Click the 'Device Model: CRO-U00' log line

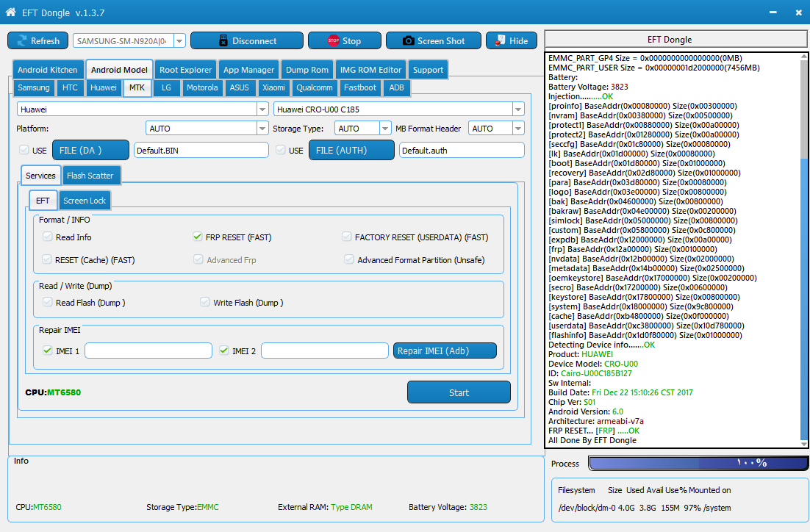point(593,364)
